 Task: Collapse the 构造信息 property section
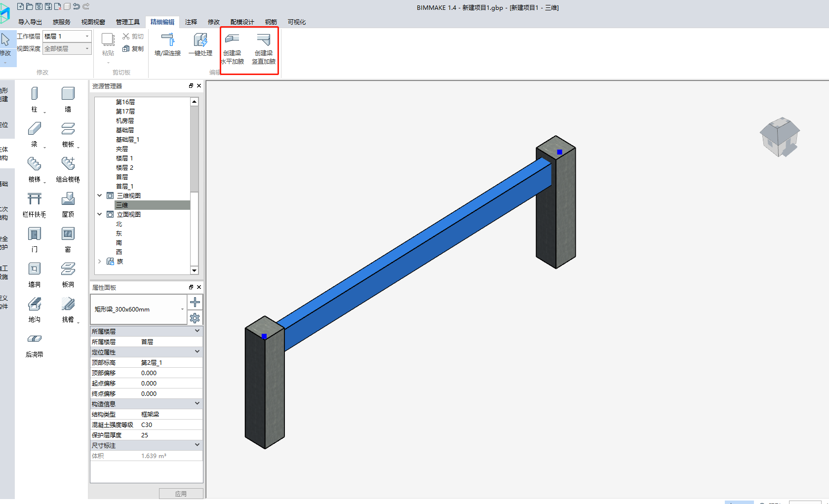(197, 403)
